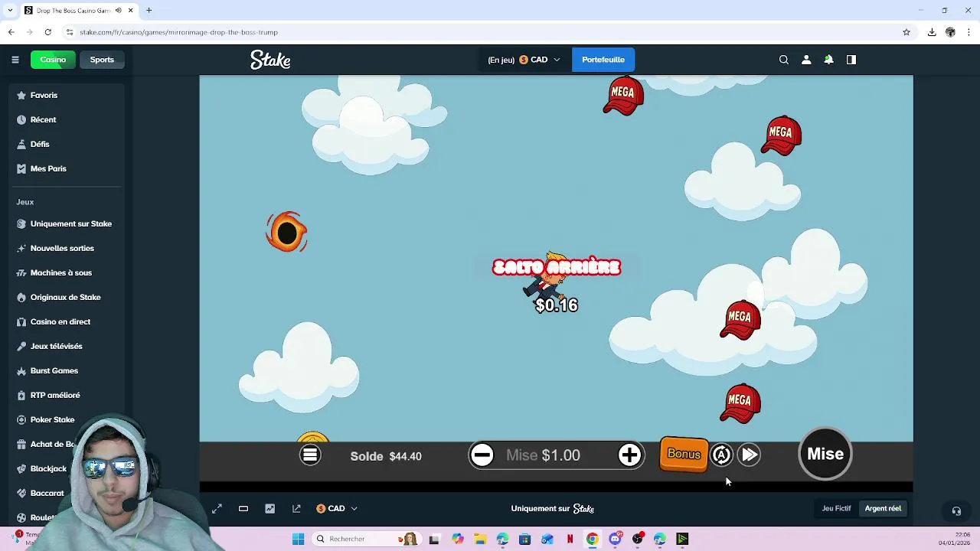Open the game menu hamburger button

click(x=310, y=455)
